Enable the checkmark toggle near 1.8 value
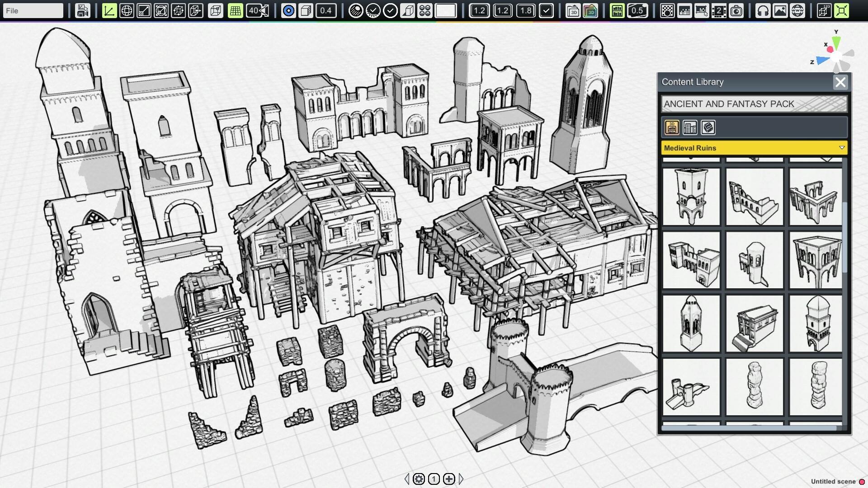Screen dimensions: 868x488 click(546, 10)
